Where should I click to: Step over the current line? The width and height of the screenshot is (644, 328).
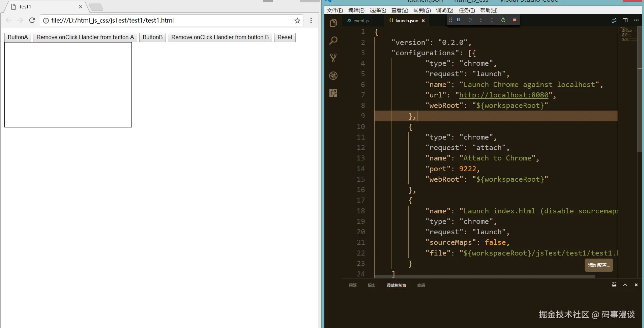[x=470, y=20]
